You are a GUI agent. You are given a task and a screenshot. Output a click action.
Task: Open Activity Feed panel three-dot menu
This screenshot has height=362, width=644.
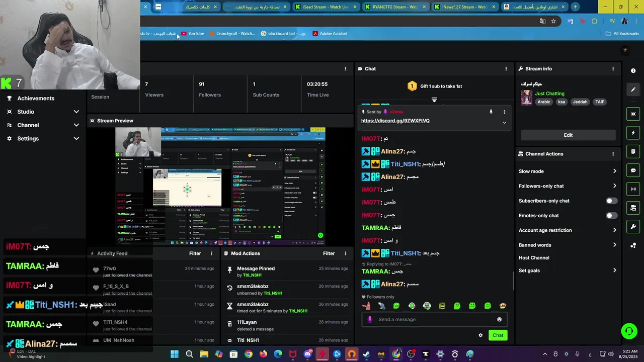[211, 253]
